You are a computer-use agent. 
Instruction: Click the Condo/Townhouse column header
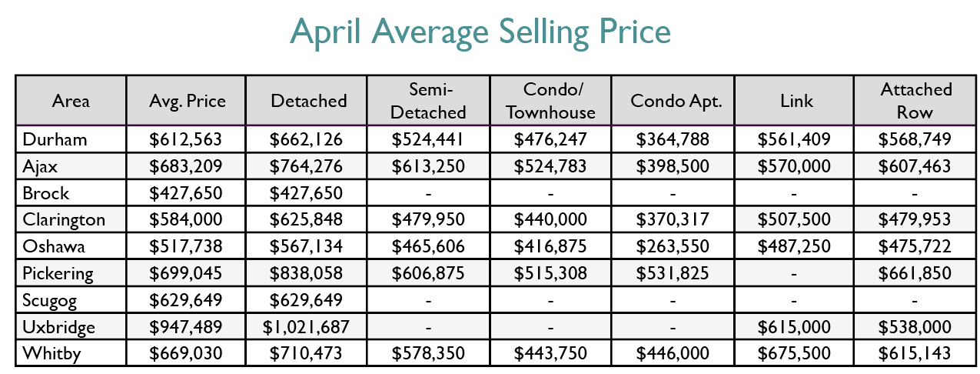550,101
